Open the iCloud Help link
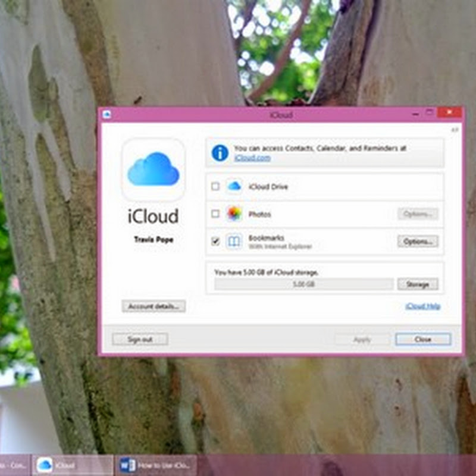This screenshot has height=476, width=476. click(x=422, y=306)
